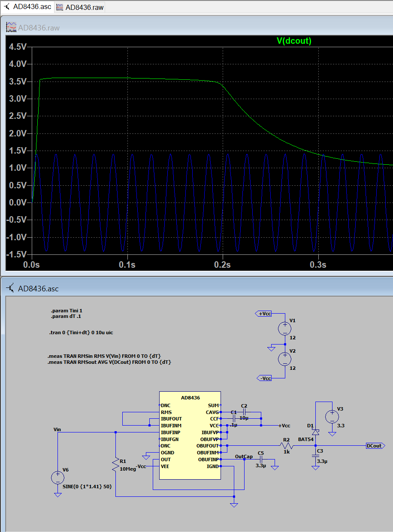Click the 12 value of V1
This screenshot has height=532, width=393.
(x=292, y=338)
